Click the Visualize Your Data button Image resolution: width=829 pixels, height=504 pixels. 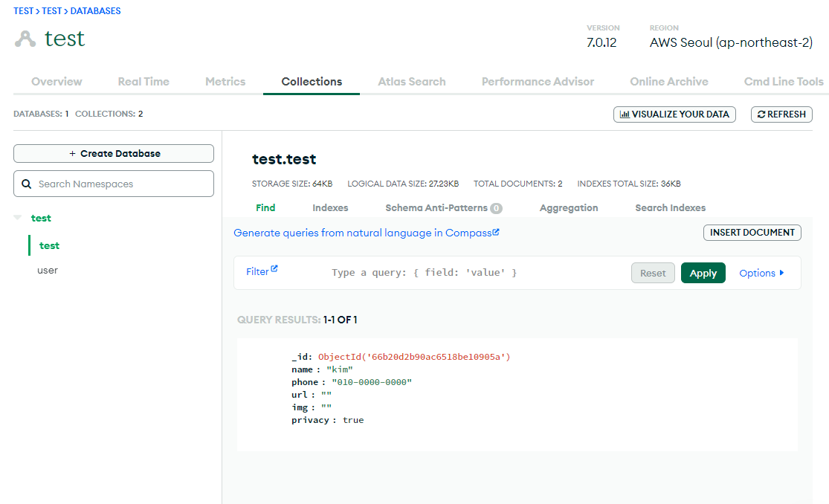coord(674,114)
